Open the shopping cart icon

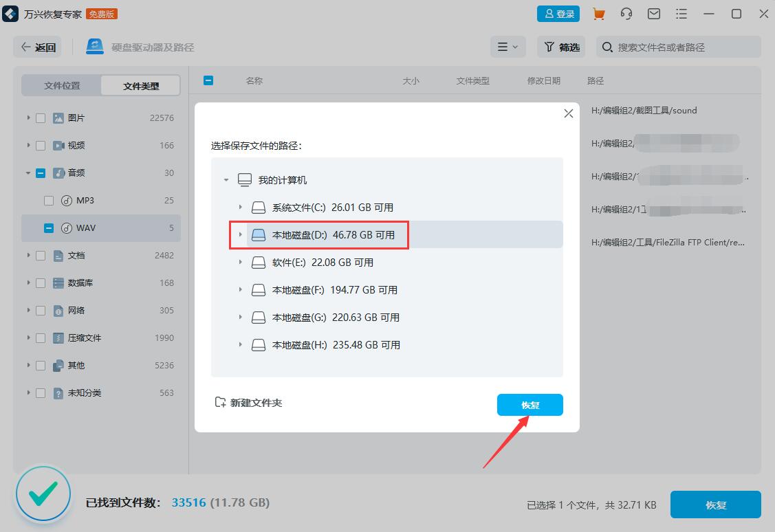coord(598,14)
